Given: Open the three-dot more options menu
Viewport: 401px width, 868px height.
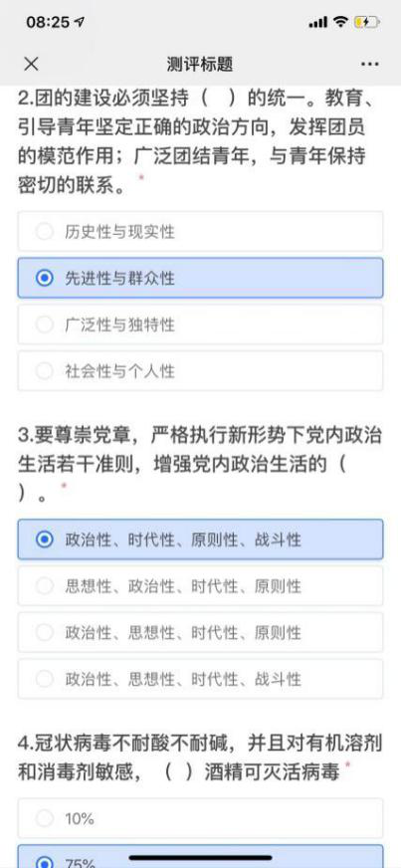Looking at the screenshot, I should (369, 65).
